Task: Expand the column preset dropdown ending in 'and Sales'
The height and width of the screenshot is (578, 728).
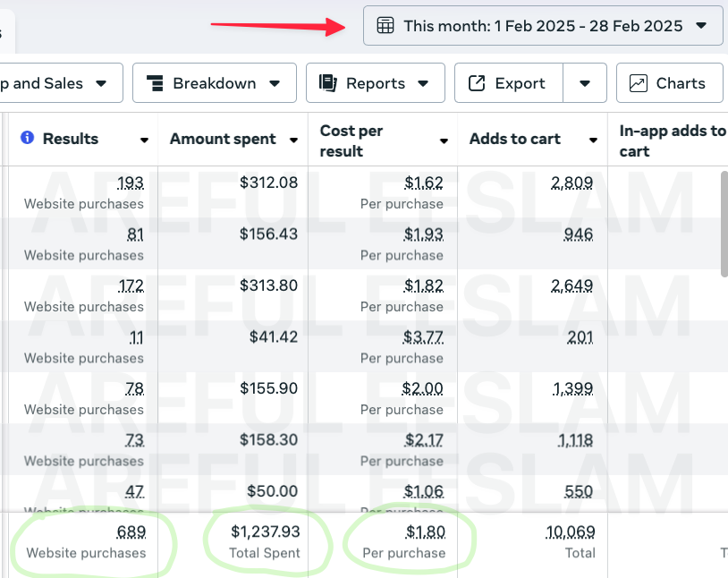Action: (101, 83)
